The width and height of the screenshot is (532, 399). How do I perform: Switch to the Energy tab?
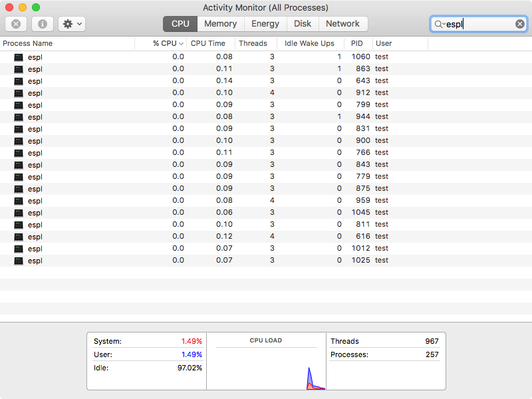(265, 24)
